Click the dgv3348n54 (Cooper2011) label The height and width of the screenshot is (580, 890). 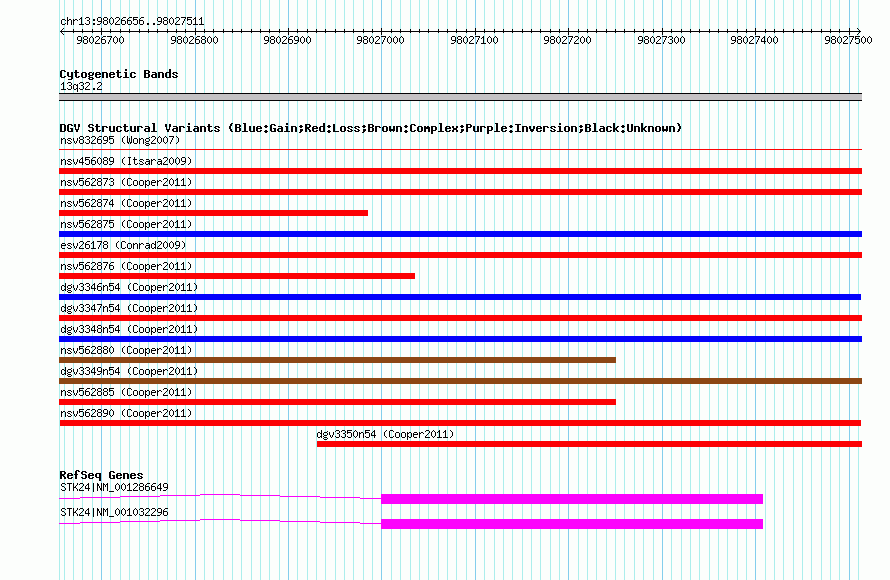click(x=129, y=329)
